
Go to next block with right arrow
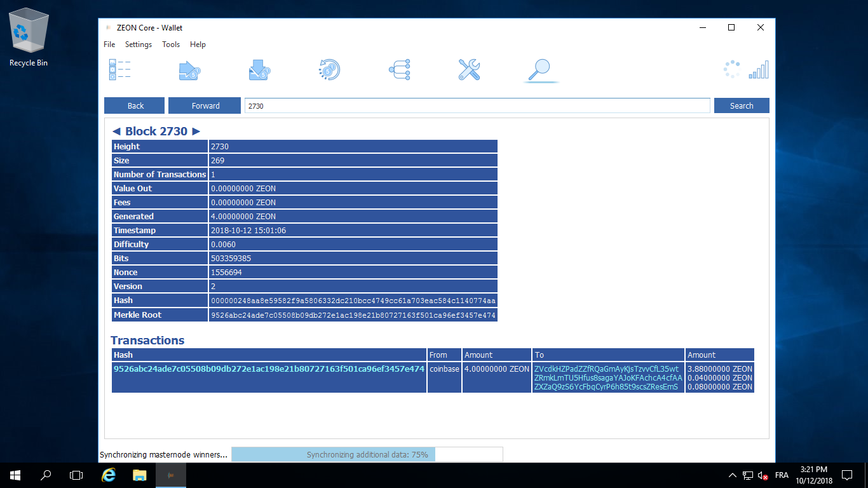coord(196,132)
